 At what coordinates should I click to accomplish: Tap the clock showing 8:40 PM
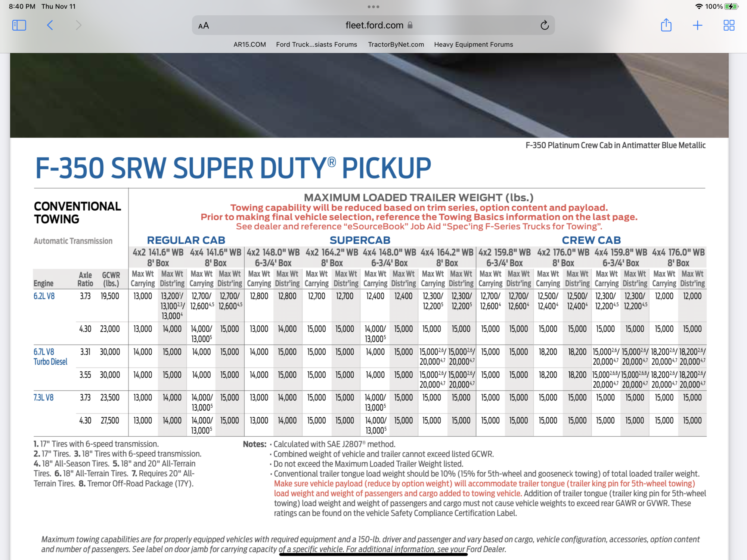(x=22, y=6)
